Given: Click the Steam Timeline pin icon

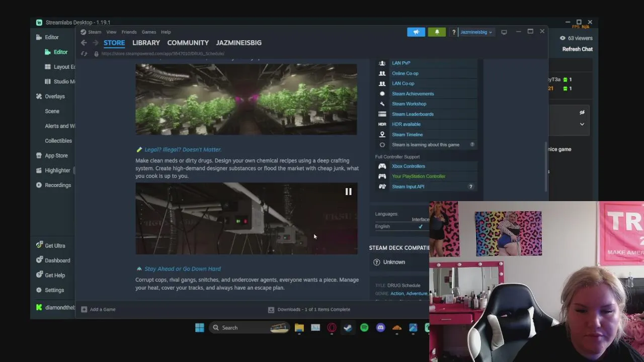Looking at the screenshot, I should (382, 134).
